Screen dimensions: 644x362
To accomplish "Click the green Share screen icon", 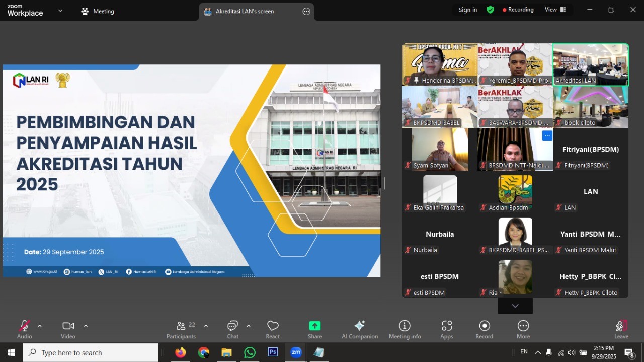I will pos(315,326).
